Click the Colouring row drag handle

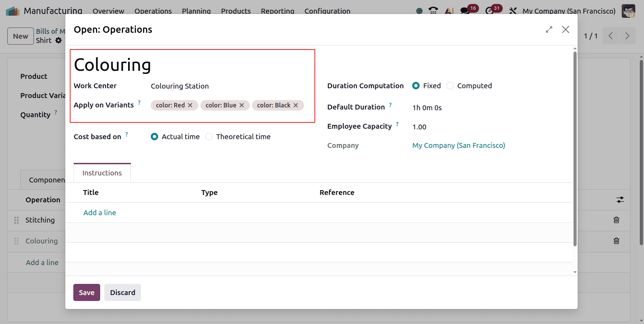[x=16, y=241]
